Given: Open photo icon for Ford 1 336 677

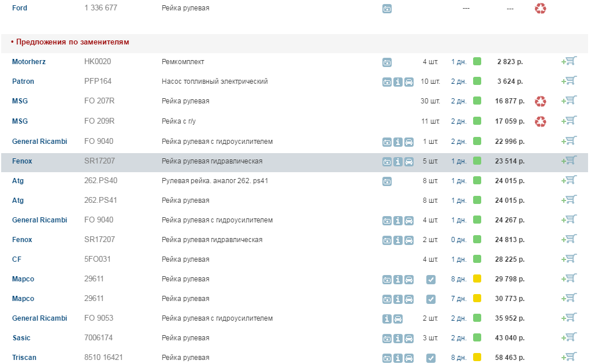Looking at the screenshot, I should point(386,9).
